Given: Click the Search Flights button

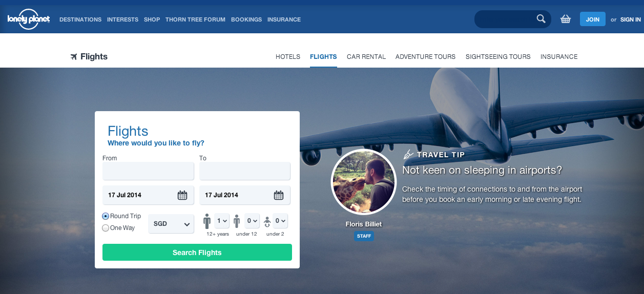Looking at the screenshot, I should tap(197, 253).
